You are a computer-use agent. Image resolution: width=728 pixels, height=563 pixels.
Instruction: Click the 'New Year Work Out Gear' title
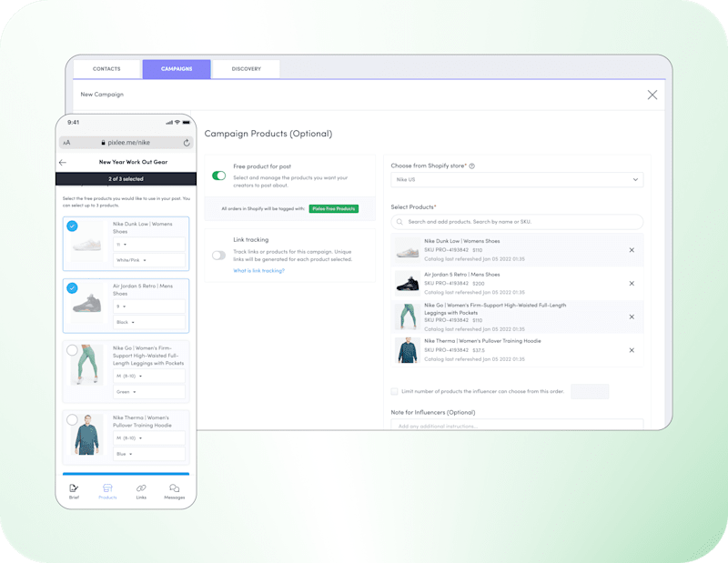click(133, 162)
